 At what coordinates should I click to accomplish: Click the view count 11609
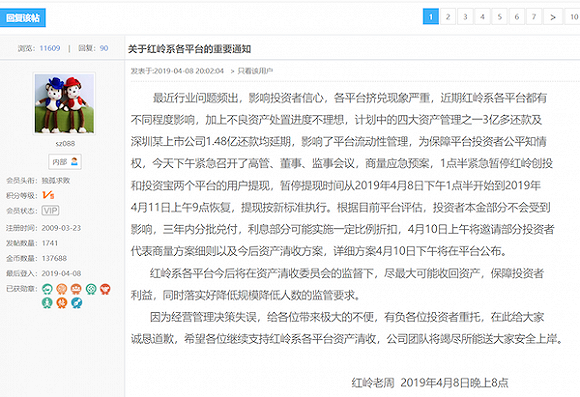coord(50,48)
